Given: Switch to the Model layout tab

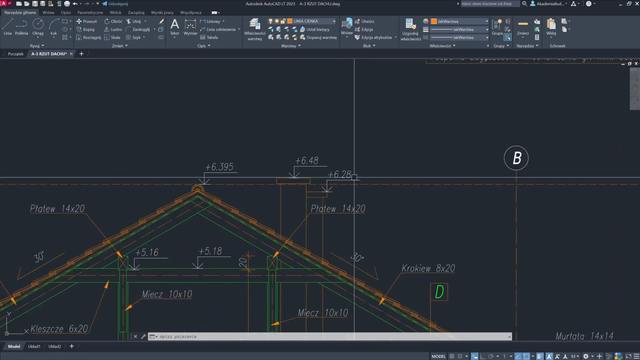Looking at the screenshot, I should pyautogui.click(x=13, y=347).
